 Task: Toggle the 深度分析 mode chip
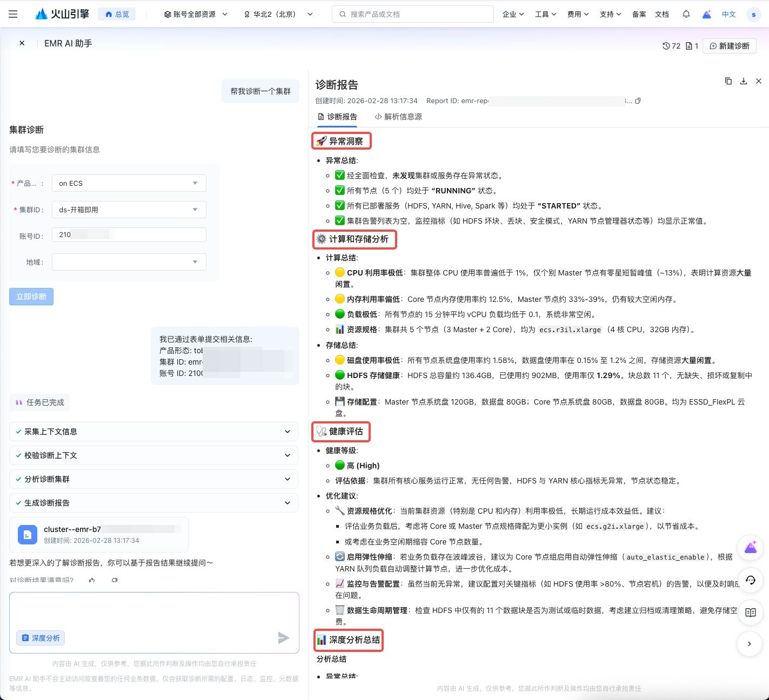pyautogui.click(x=41, y=638)
